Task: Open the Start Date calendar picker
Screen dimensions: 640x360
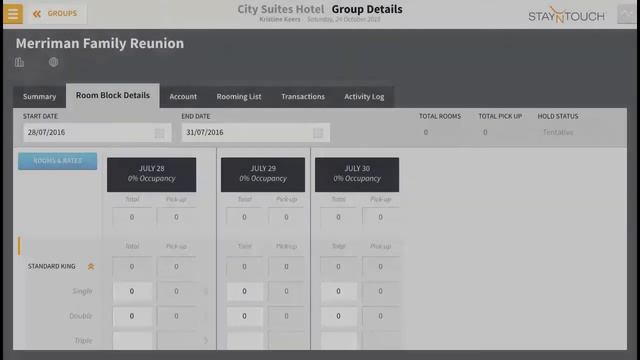Action: pos(160,133)
